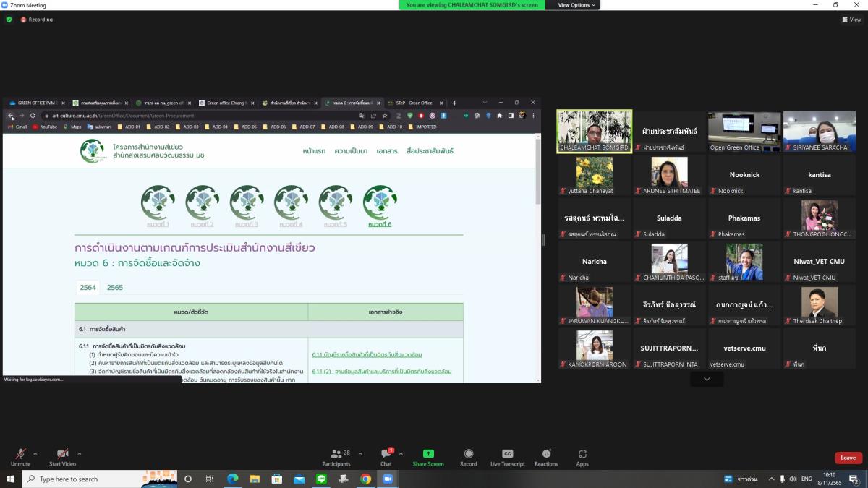Expand audio options arrow next to Unmute
The image size is (868, 488).
[x=35, y=454]
